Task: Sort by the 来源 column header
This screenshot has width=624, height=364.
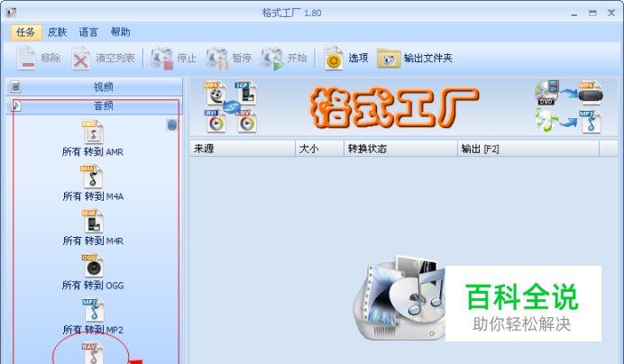Action: pyautogui.click(x=243, y=149)
